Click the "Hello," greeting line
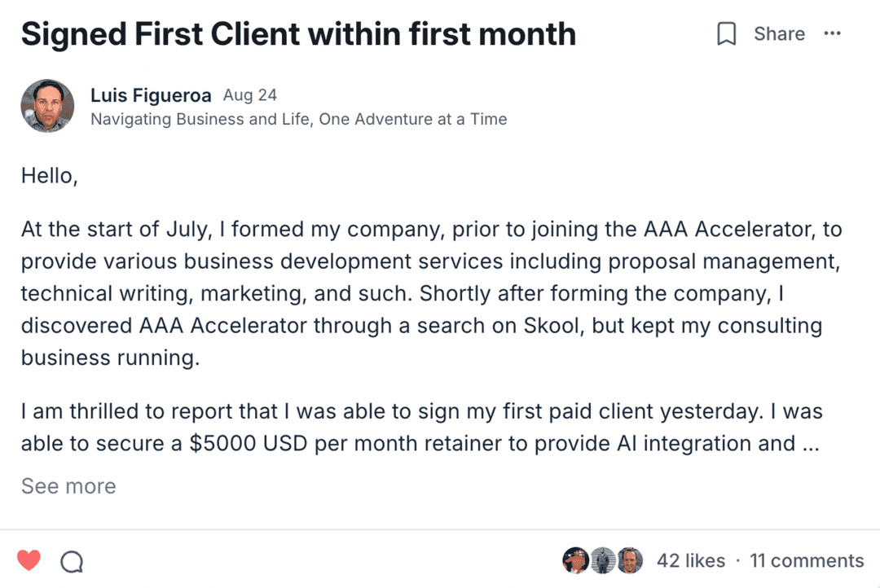 [49, 176]
